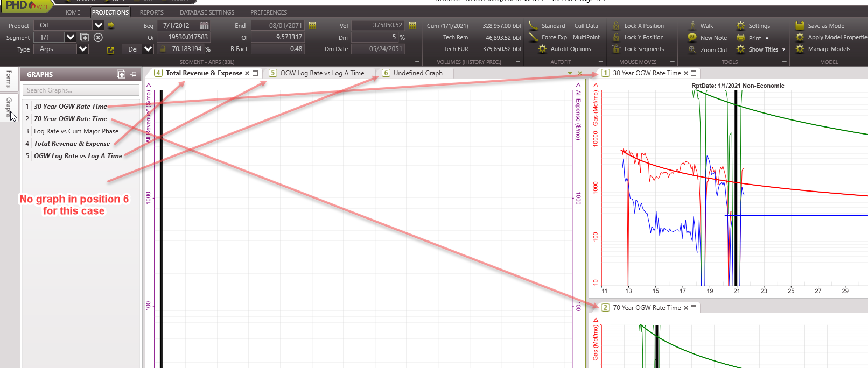Open the Dei decline type dropdown
This screenshot has width=868, height=368.
coord(148,49)
